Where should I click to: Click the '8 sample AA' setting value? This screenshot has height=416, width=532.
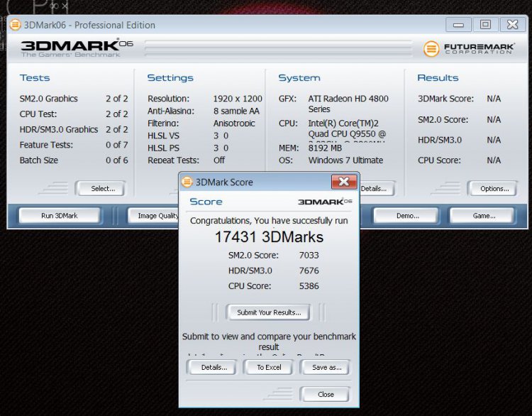coord(236,111)
